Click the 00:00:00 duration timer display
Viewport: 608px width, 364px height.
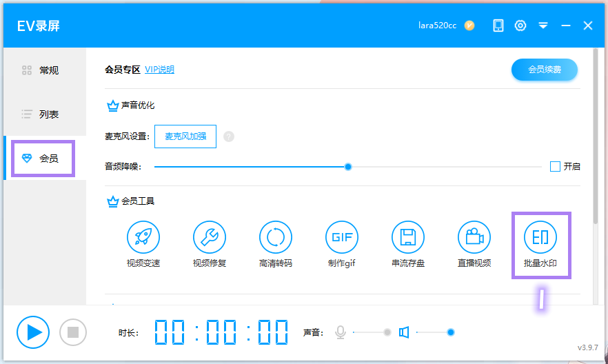pyautogui.click(x=221, y=332)
